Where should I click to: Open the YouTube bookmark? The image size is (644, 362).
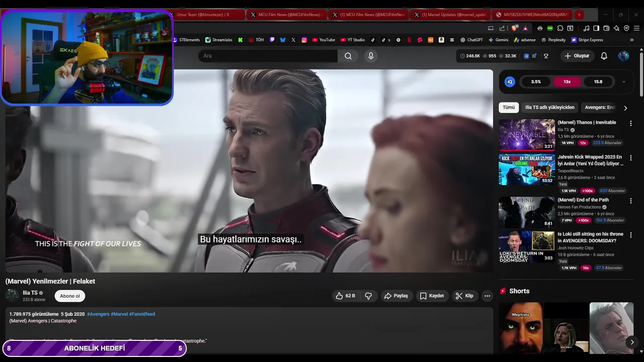point(324,40)
